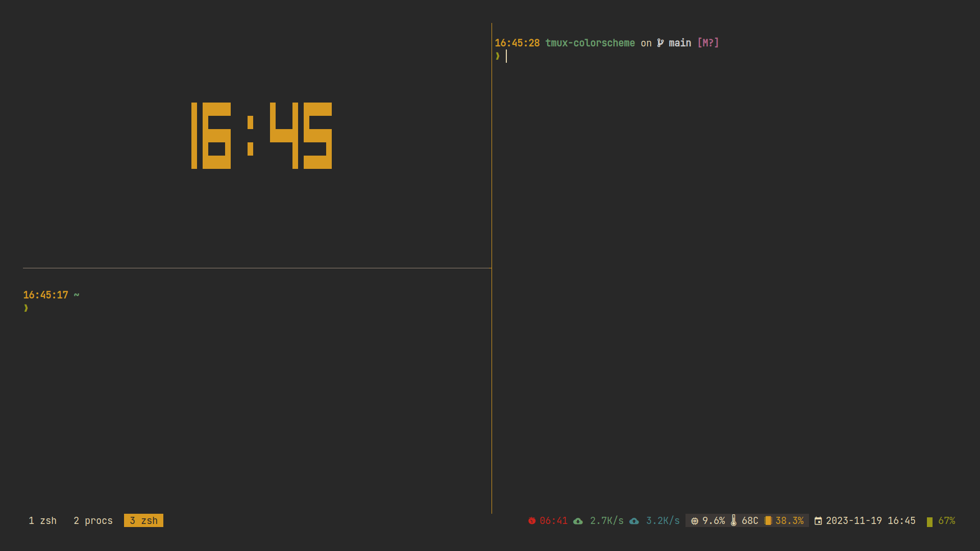
Task: Click the orange RAM memory icon
Action: tap(768, 520)
